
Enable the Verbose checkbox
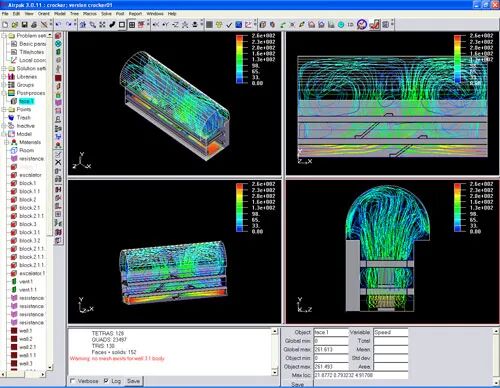(73, 381)
